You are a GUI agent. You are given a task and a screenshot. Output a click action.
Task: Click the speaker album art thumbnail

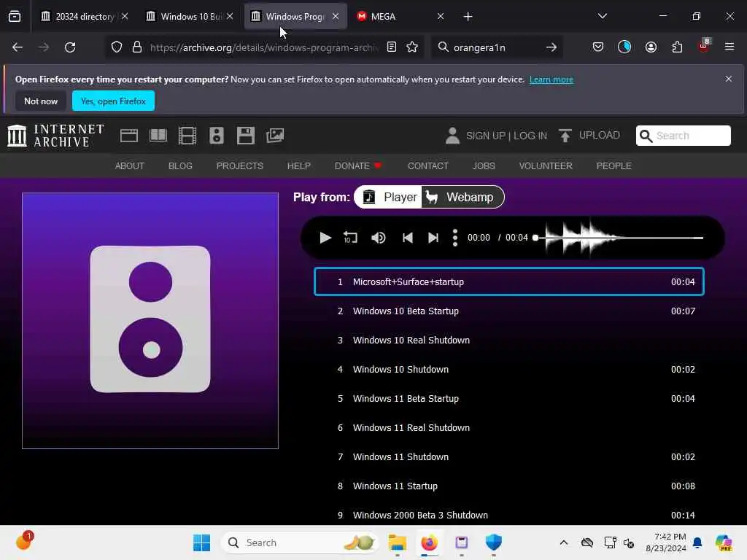pos(150,321)
